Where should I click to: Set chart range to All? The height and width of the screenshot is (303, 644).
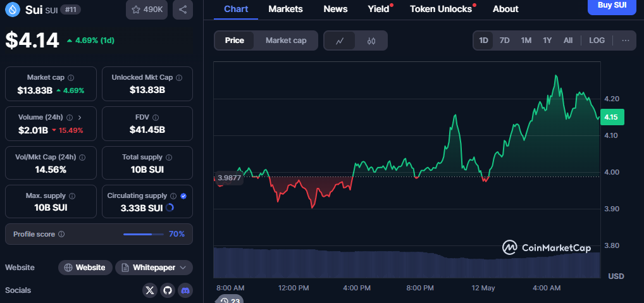point(568,40)
